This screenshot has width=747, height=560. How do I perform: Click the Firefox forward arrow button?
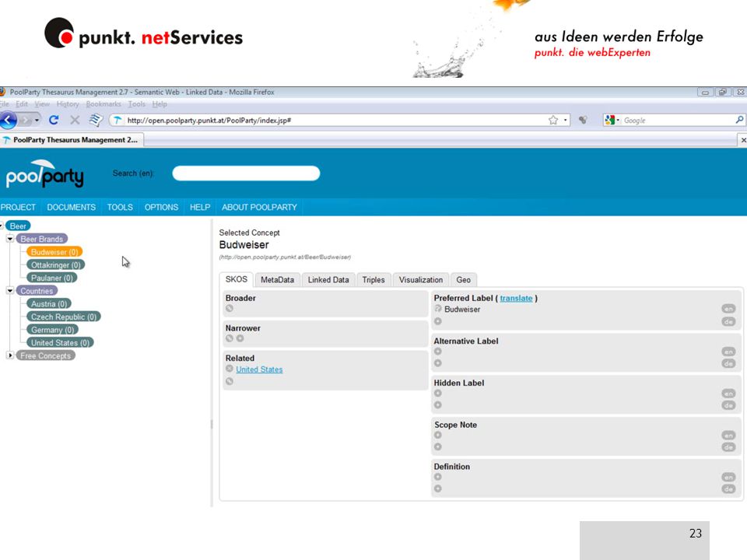[x=26, y=120]
